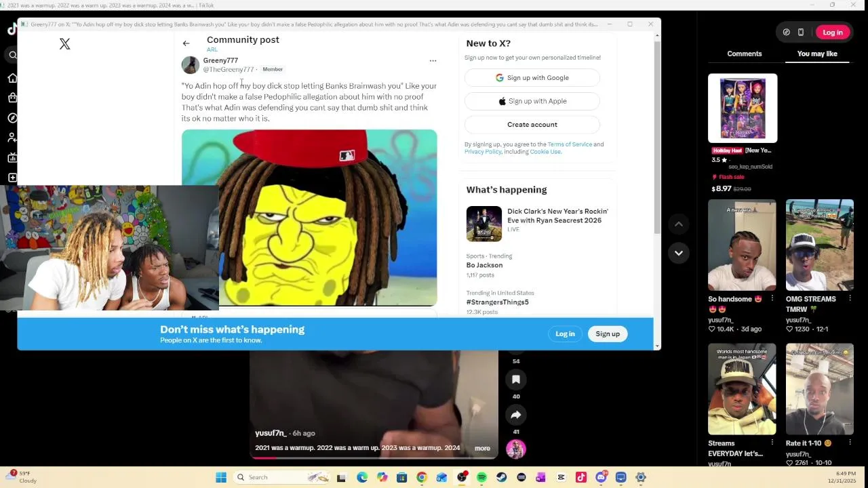868x488 pixels.
Task: Click Log in on the X blue banner
Action: (x=565, y=334)
